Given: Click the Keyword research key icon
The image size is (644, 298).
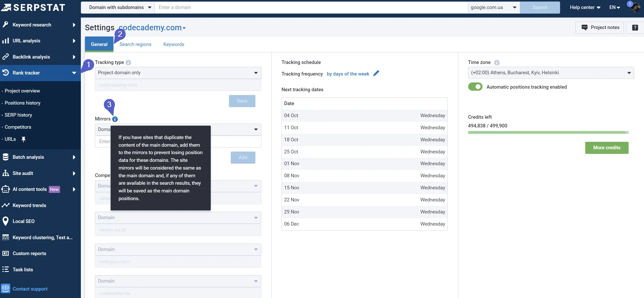Looking at the screenshot, I should coord(5,25).
